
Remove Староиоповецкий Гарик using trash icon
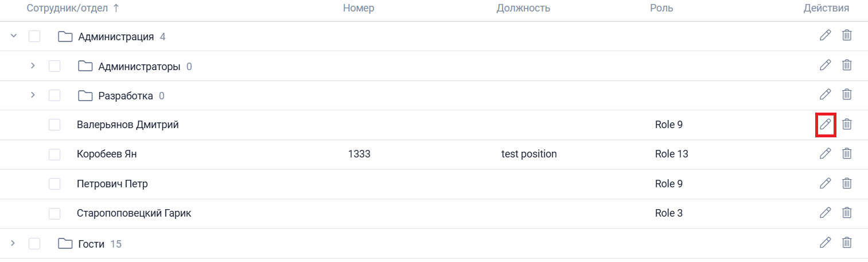coord(847,213)
